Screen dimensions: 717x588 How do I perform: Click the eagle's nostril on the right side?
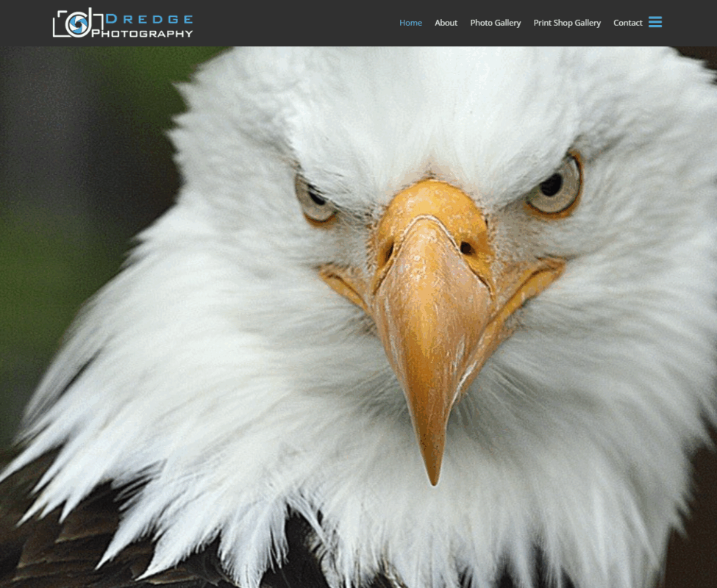466,248
